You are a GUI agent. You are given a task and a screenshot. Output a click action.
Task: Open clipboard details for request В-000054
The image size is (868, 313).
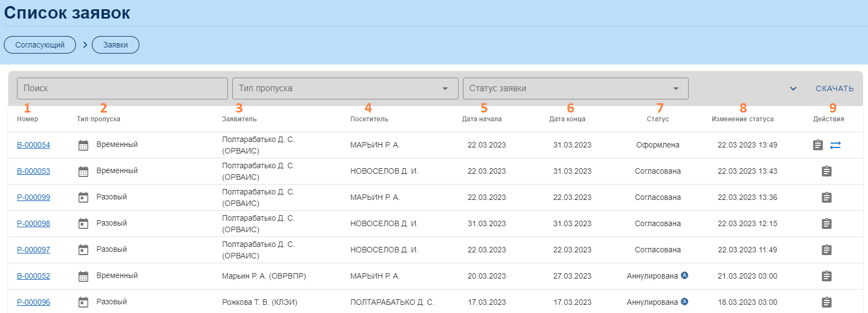pos(818,145)
